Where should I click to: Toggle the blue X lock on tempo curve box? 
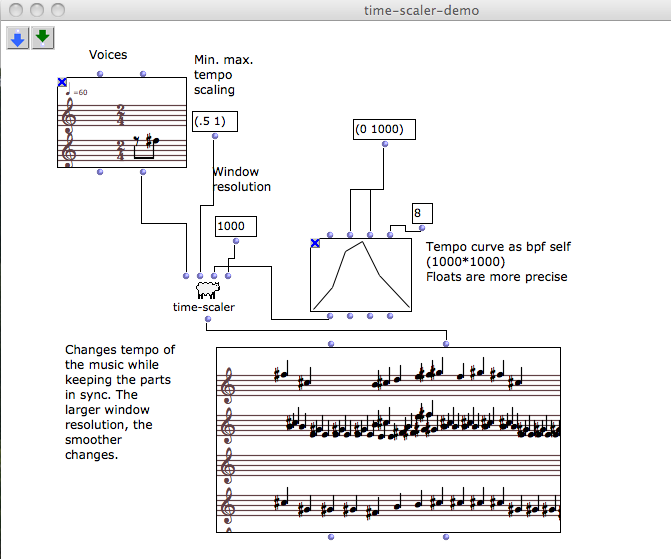(315, 243)
